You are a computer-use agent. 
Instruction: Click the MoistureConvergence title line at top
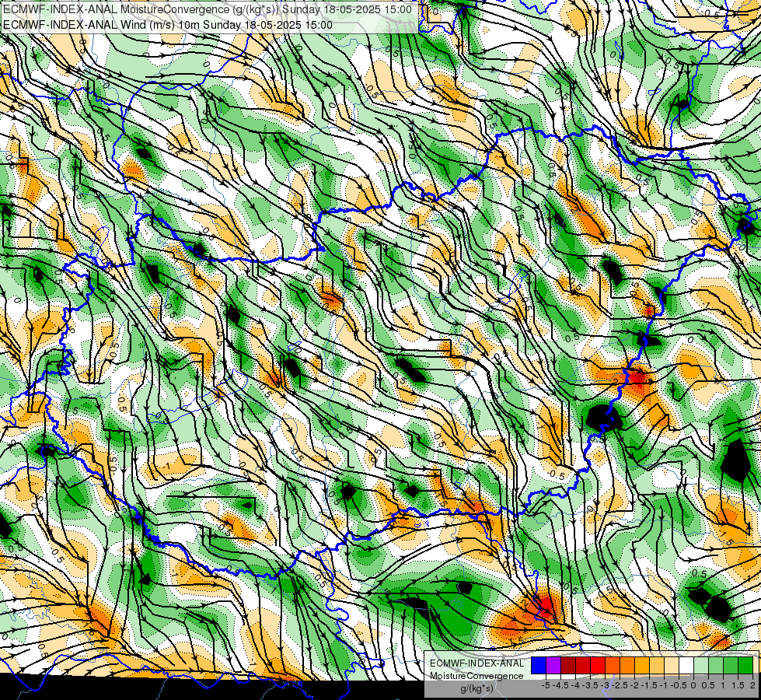[x=208, y=9]
